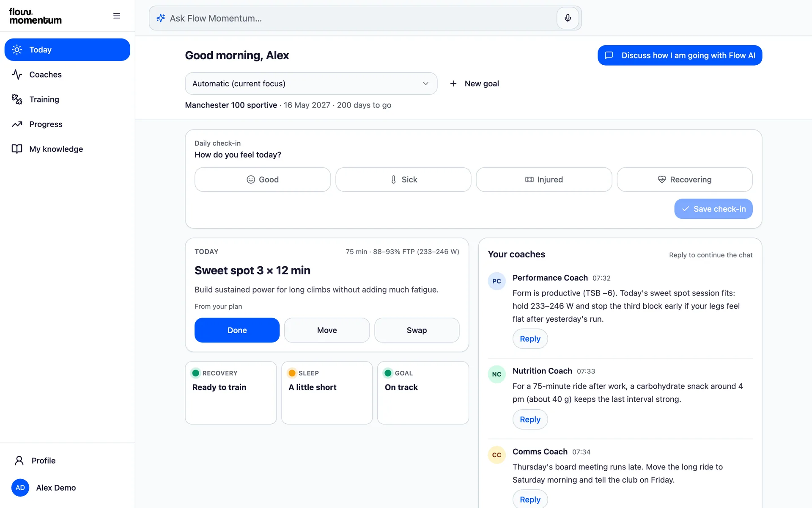Open My knowledge section
812x508 pixels.
pyautogui.click(x=67, y=149)
